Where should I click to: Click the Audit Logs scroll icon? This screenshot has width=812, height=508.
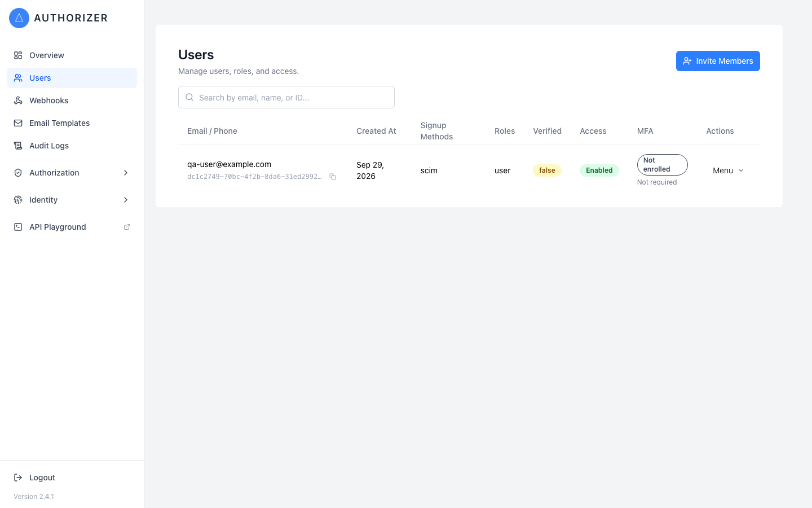tap(18, 146)
